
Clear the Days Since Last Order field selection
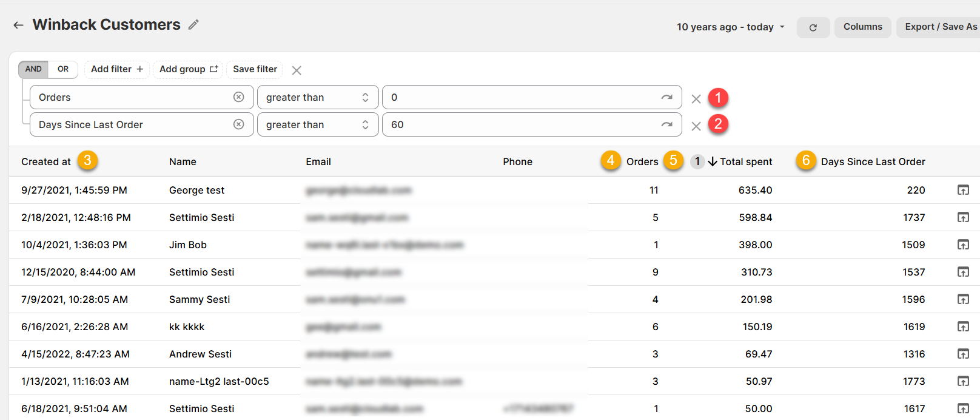(x=239, y=124)
